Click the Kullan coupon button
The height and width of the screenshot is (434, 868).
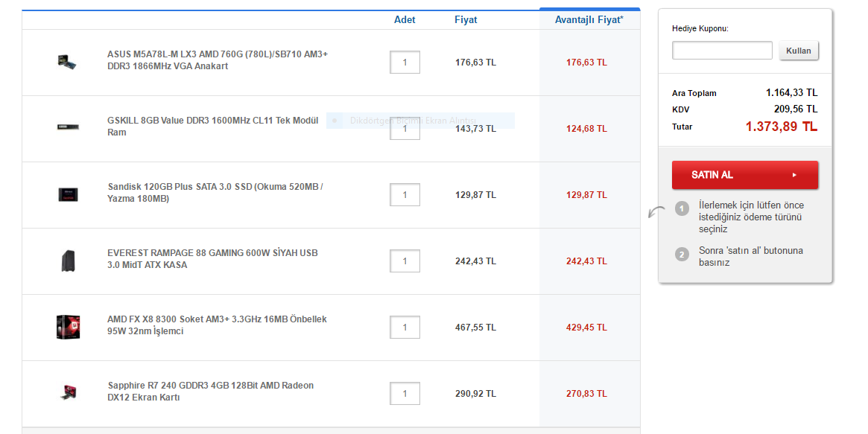point(798,51)
